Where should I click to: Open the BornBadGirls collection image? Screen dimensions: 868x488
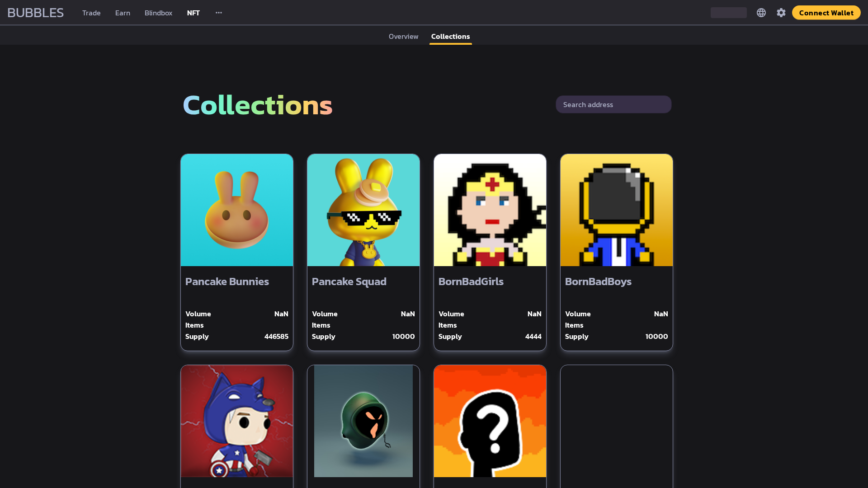pyautogui.click(x=490, y=210)
